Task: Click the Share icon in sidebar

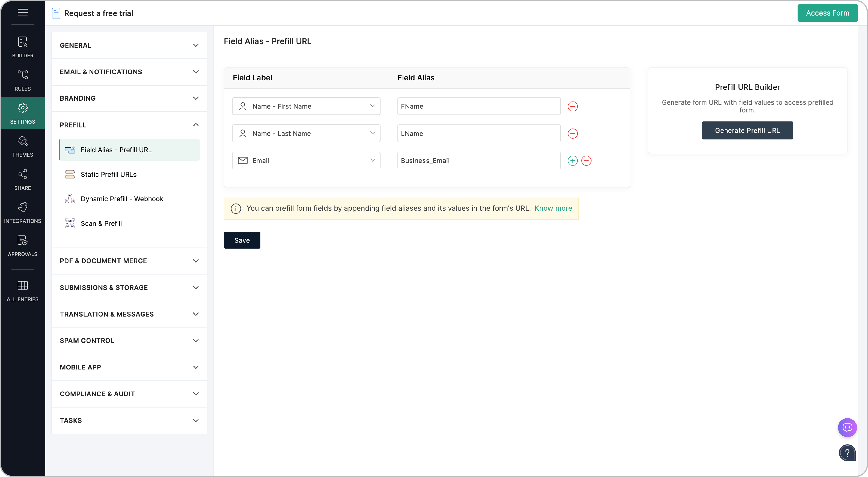Action: click(x=23, y=178)
